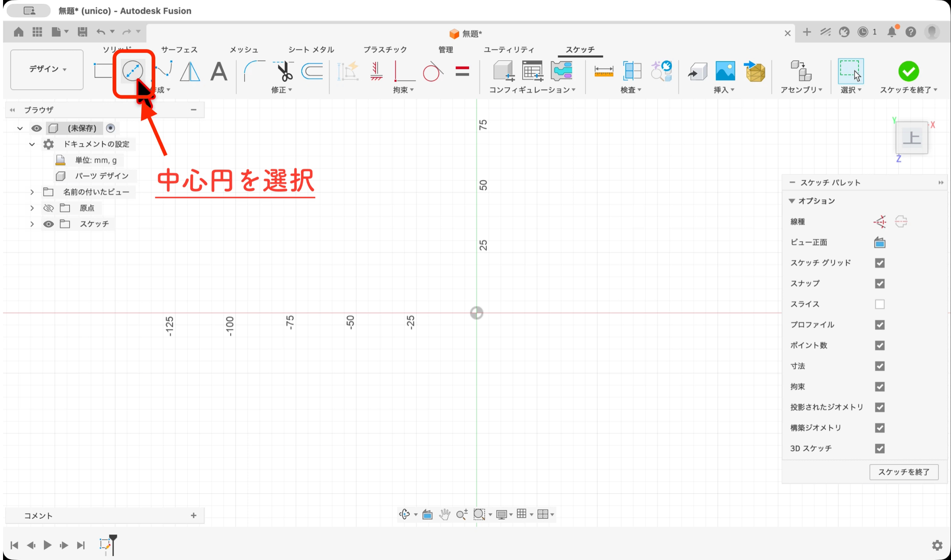Insert an image with the canvas icon
The height and width of the screenshot is (560, 951).
[x=725, y=71]
